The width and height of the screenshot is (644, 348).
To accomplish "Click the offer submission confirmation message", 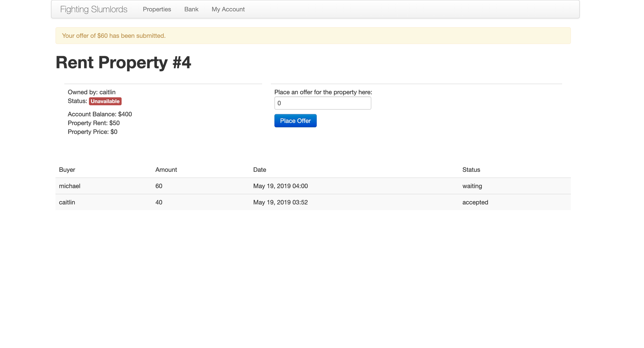I will 113,36.
